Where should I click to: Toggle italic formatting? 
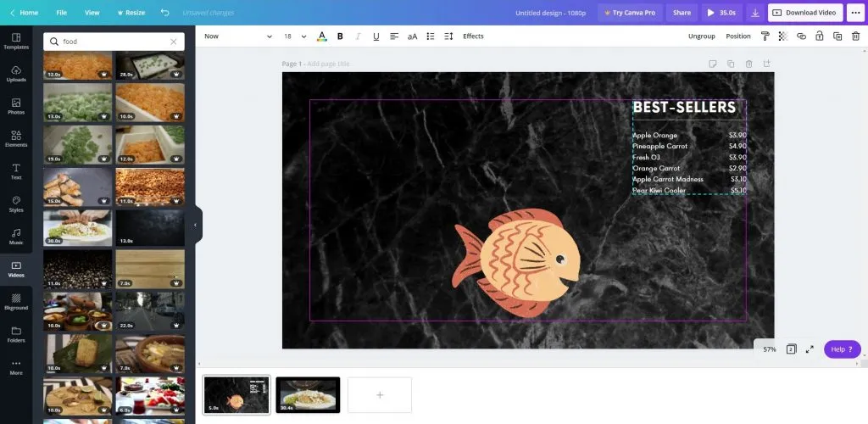[358, 36]
